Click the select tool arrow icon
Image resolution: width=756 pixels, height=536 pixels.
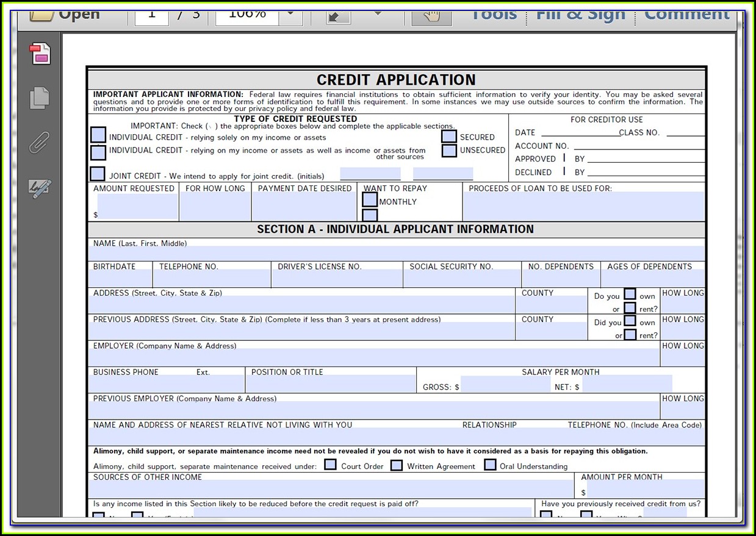(339, 15)
